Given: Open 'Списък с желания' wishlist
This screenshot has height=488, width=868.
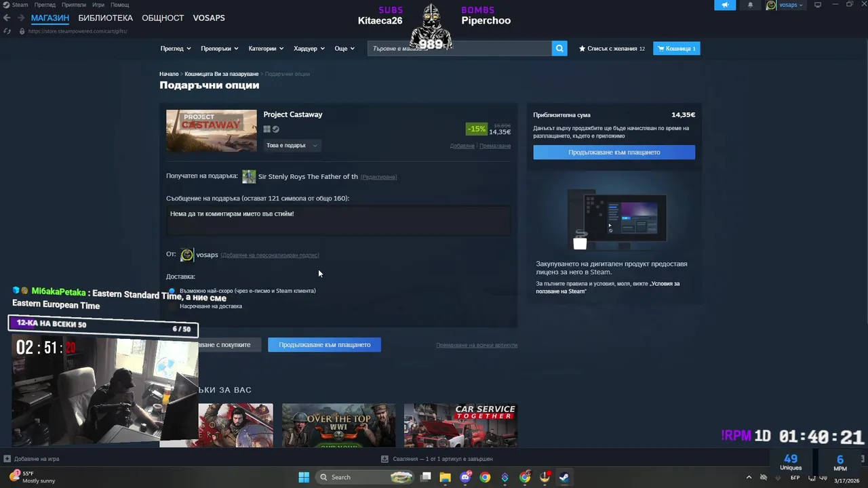Looking at the screenshot, I should click(612, 49).
